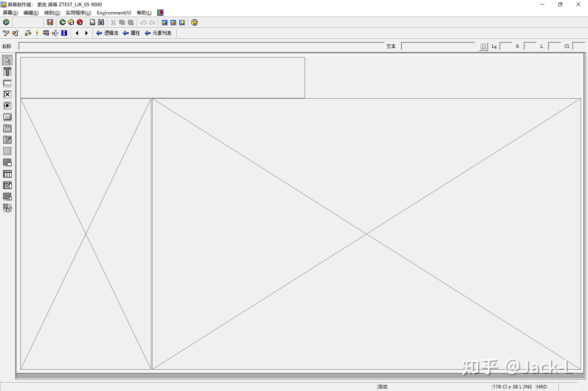
Task: Toggle the INS insert mode indicator
Action: 528,386
